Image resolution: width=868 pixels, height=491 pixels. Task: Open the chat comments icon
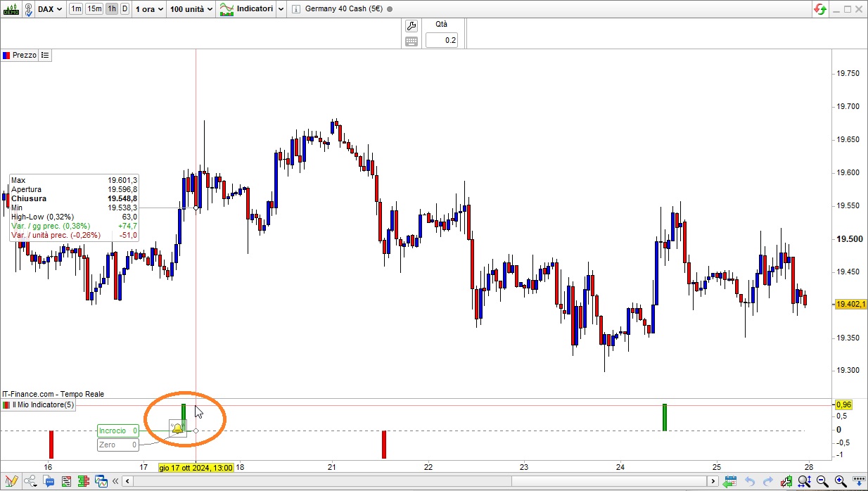49,482
